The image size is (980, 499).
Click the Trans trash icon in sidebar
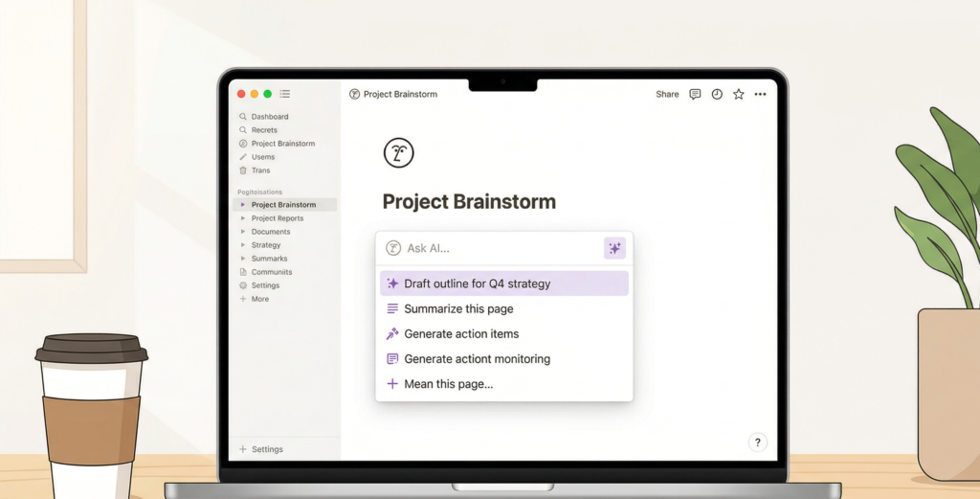tap(243, 170)
